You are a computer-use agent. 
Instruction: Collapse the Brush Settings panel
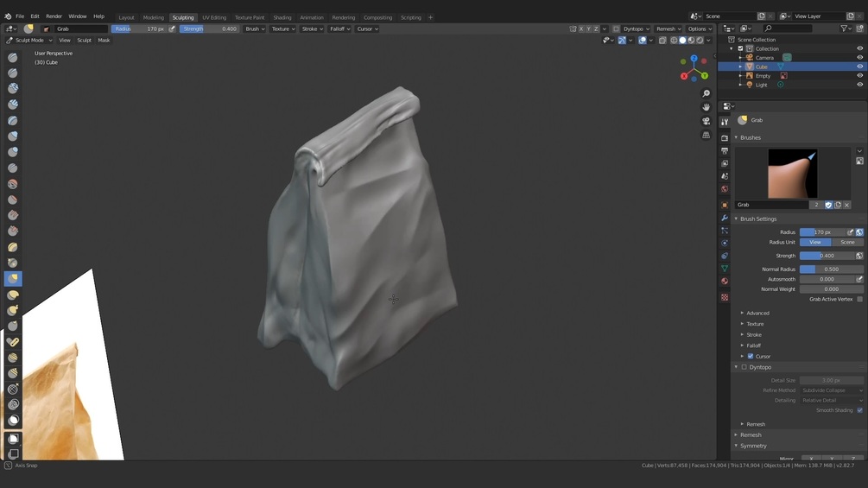click(736, 219)
